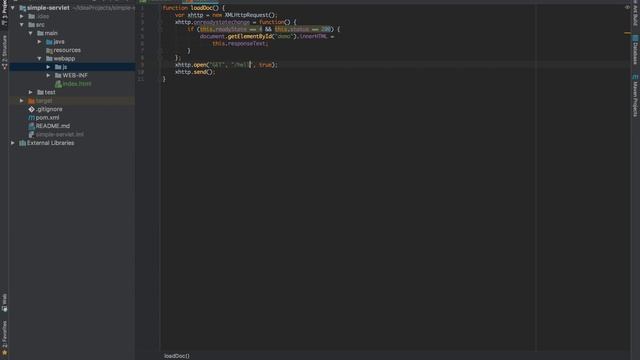The height and width of the screenshot is (360, 640).
Task: Click the resources folder icon
Action: point(49,50)
